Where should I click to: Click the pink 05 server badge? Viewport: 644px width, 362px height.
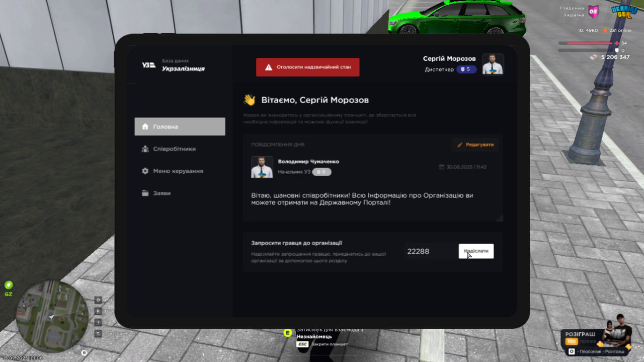point(594,11)
